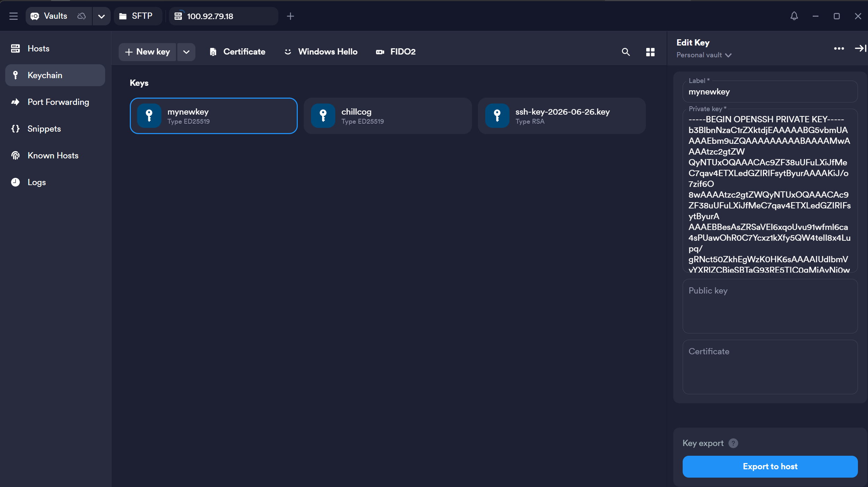Add a new tab with plus icon
868x487 pixels.
290,16
